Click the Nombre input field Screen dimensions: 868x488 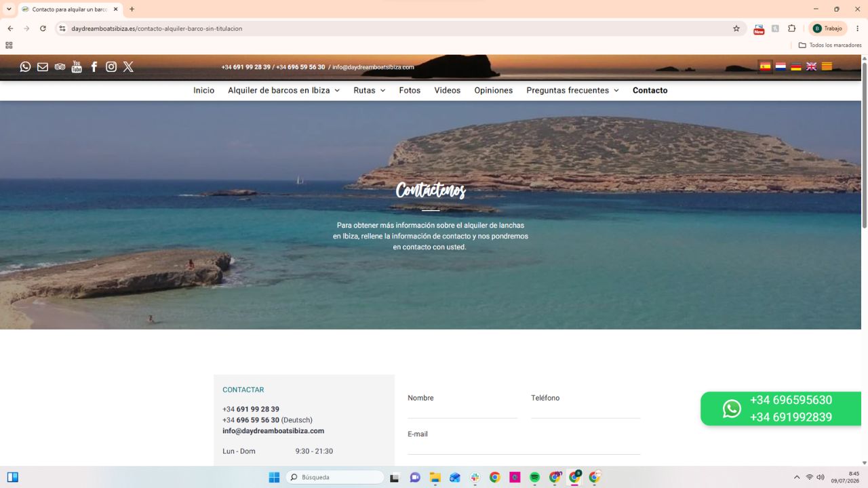click(x=462, y=411)
